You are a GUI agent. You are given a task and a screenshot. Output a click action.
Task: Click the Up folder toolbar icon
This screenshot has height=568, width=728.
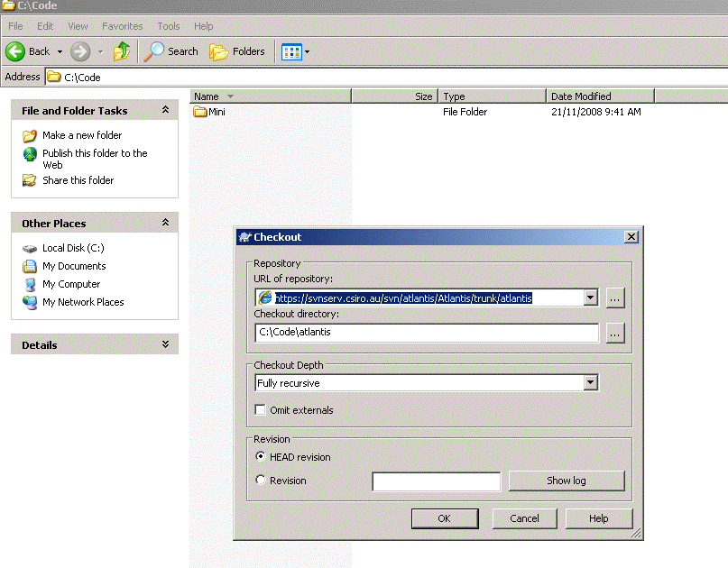[121, 51]
